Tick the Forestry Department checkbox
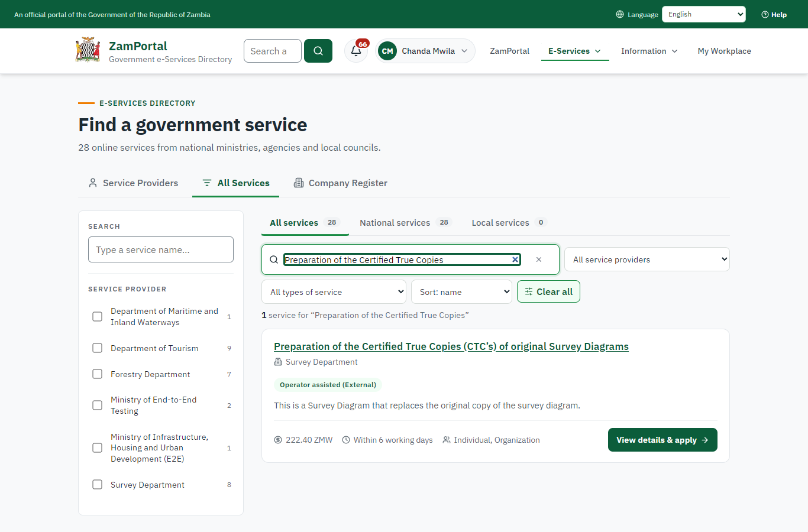 click(98, 374)
